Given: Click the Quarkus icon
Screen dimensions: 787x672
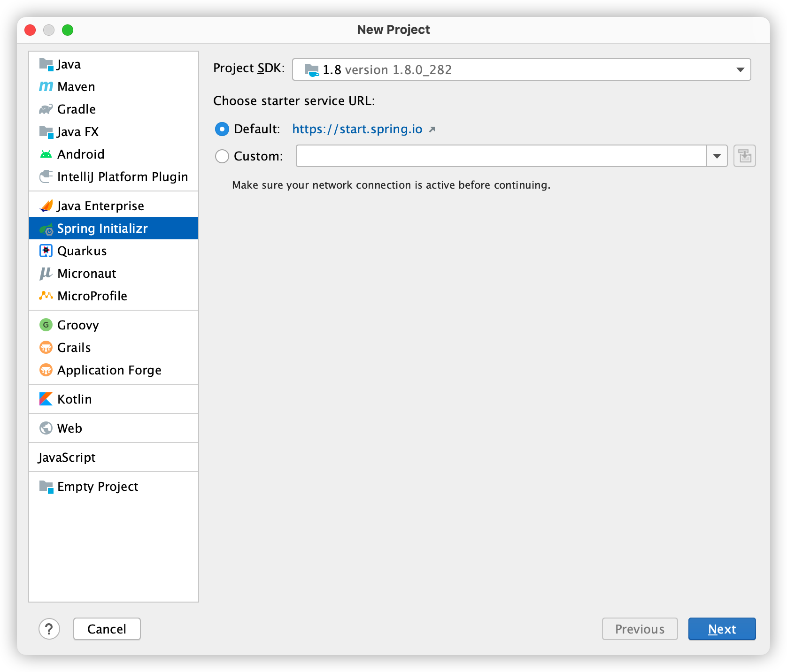Looking at the screenshot, I should coord(46,251).
